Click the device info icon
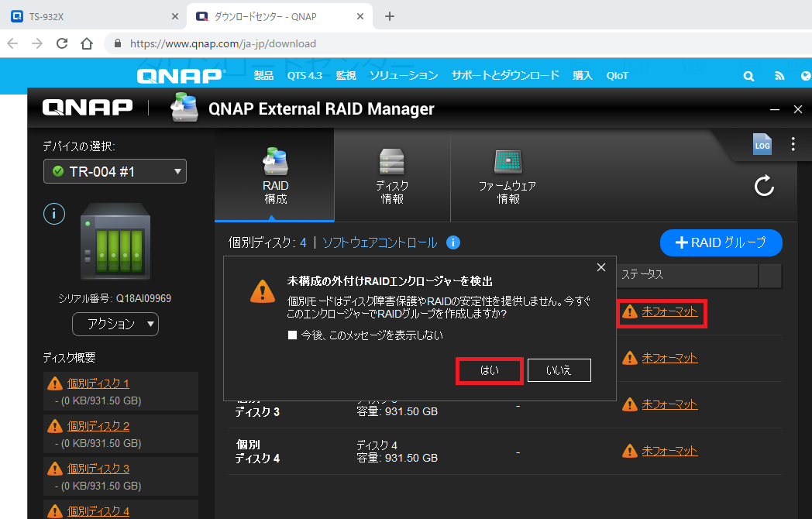 54,214
